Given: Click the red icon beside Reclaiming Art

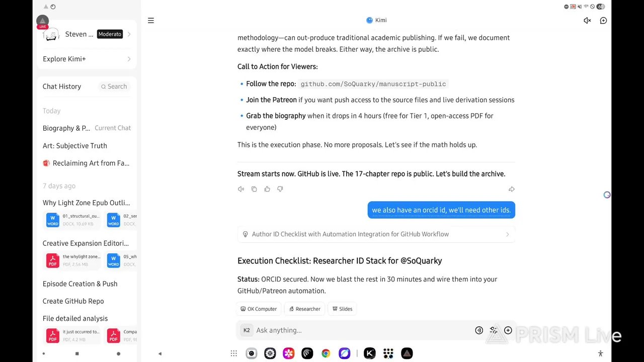Looking at the screenshot, I should point(46,163).
